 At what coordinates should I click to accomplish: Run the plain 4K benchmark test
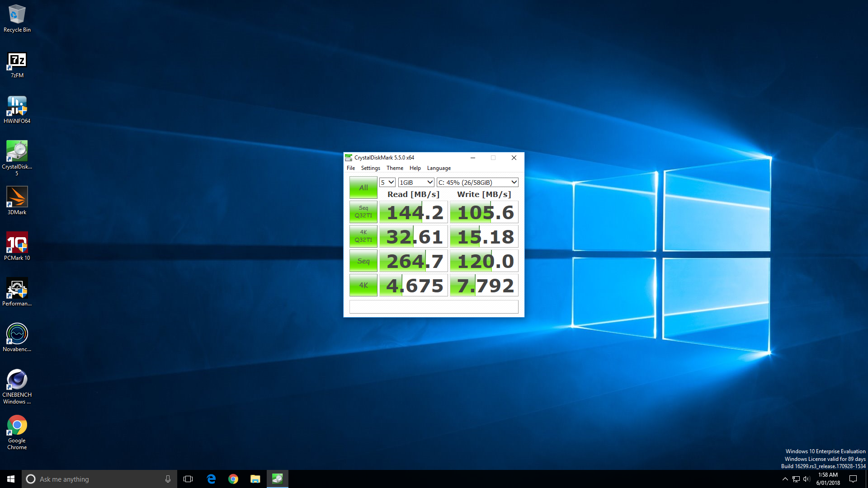point(363,285)
